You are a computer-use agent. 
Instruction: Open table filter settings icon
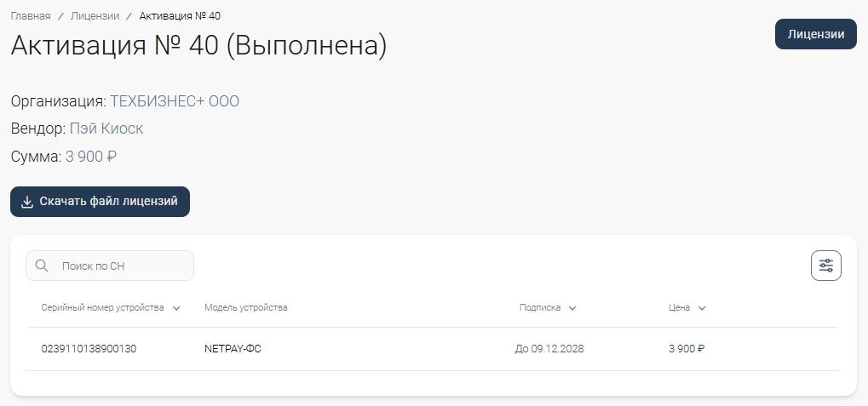pyautogui.click(x=825, y=266)
